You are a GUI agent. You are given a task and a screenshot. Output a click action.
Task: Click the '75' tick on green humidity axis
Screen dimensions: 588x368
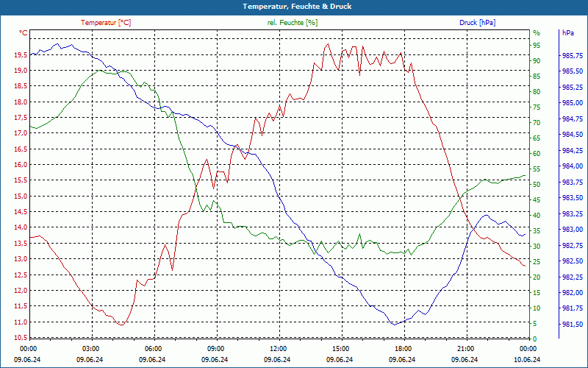537,107
